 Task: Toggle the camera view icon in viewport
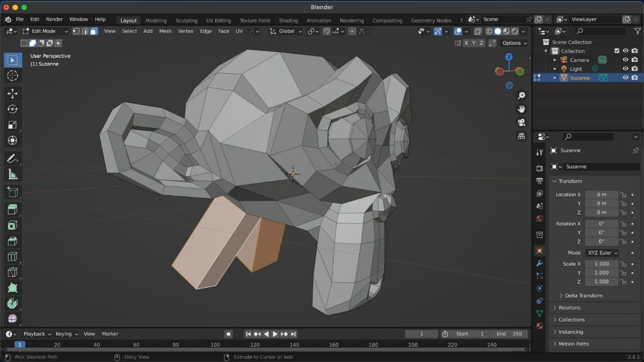[521, 123]
